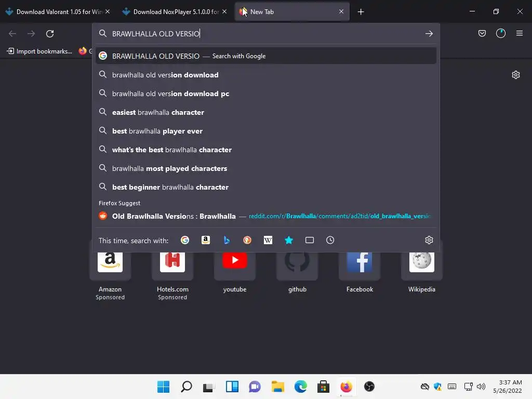The image size is (532, 399).
Task: Open a new tab with plus button
Action: [x=361, y=12]
